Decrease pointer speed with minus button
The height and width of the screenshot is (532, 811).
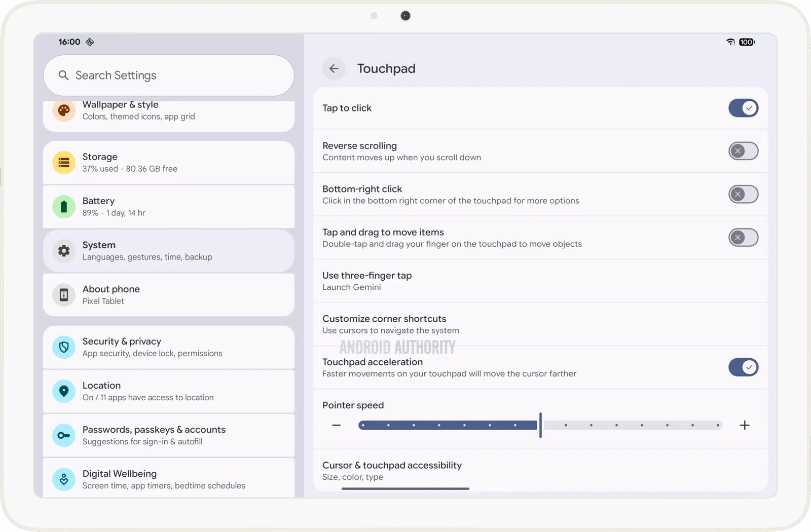[x=336, y=425]
